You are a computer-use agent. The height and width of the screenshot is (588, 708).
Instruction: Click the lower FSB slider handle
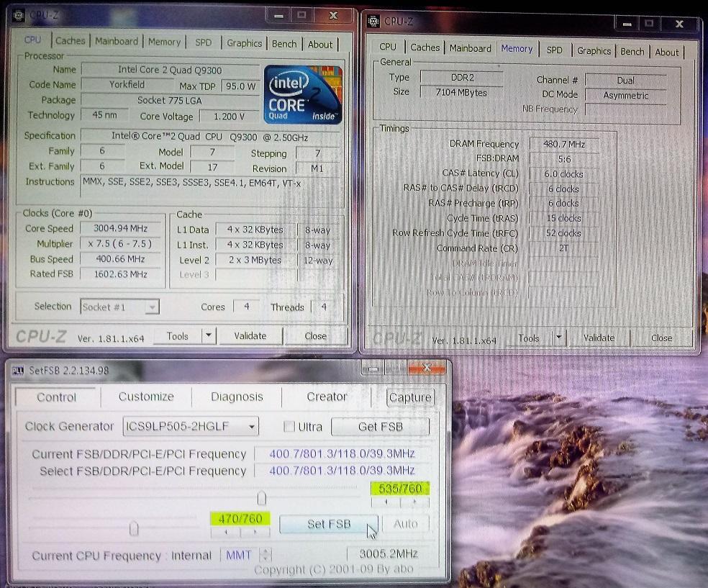(x=134, y=528)
